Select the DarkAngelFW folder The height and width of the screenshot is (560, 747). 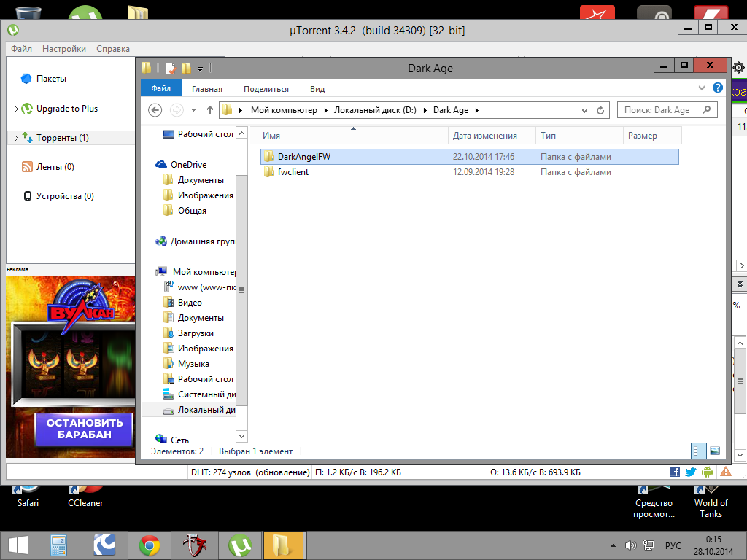pyautogui.click(x=469, y=157)
